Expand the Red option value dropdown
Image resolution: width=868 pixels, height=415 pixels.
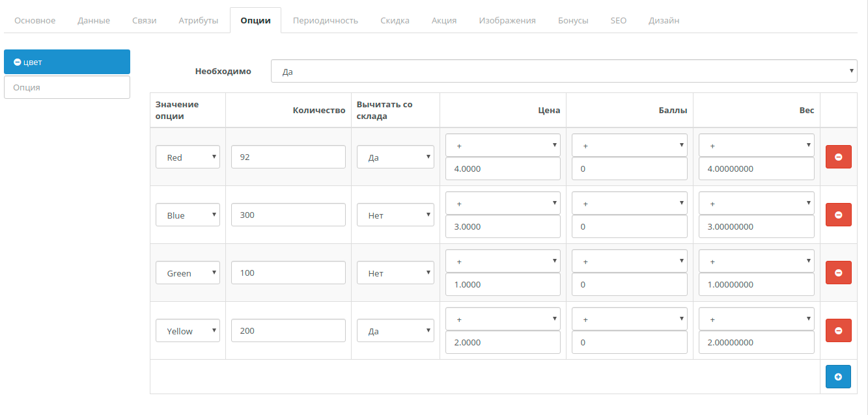pyautogui.click(x=188, y=157)
